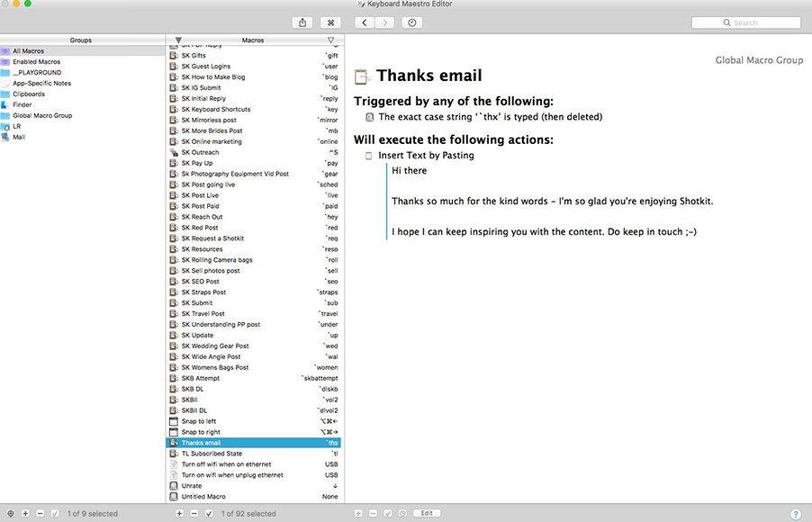
Task: Select Turn off wifi when on ethernet macro
Action: pyautogui.click(x=254, y=464)
